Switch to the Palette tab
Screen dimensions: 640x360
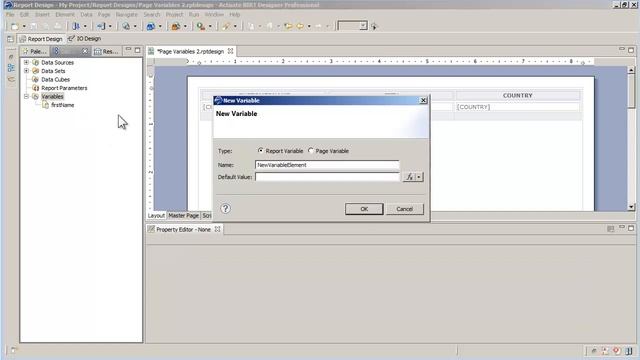coord(34,51)
